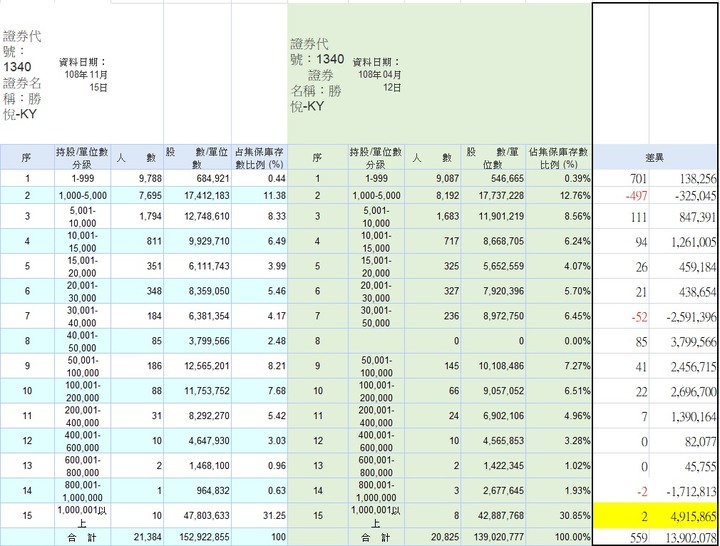This screenshot has width=720, height=546.
Task: Click the left 持股/單位數分級 header
Action: point(83,158)
